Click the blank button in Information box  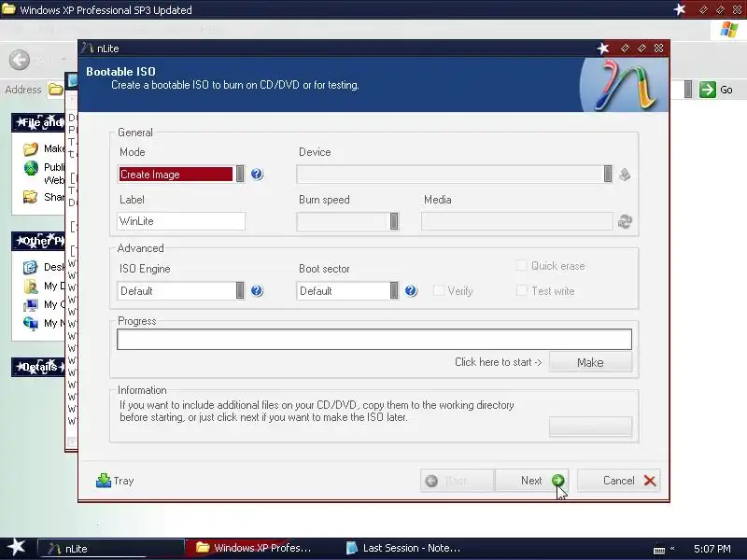tap(590, 427)
